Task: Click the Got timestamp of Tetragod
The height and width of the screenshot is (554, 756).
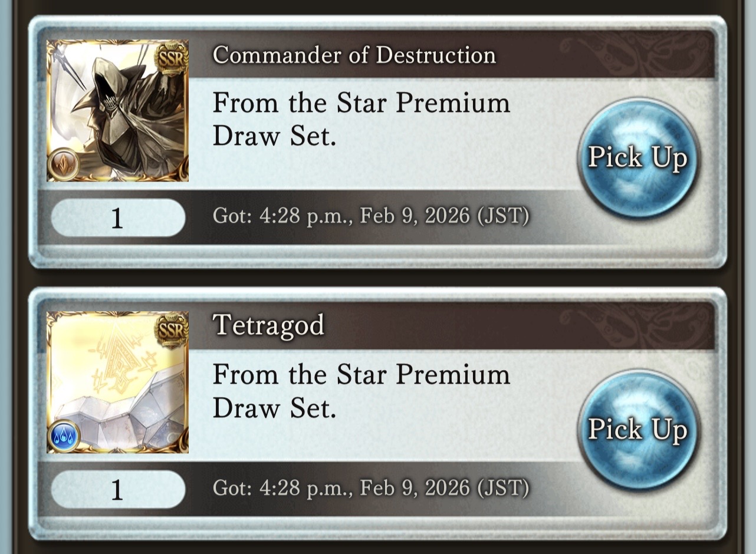Action: [371, 488]
